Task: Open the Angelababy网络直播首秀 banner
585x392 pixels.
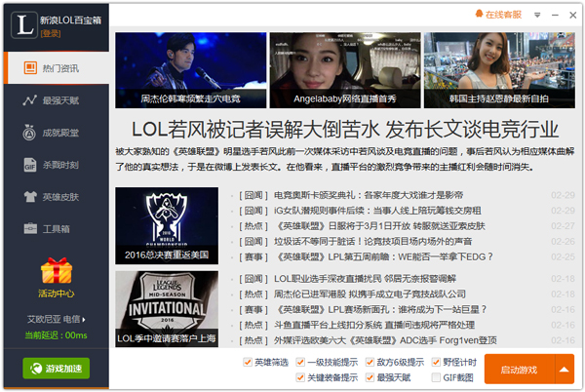Action: click(x=345, y=70)
